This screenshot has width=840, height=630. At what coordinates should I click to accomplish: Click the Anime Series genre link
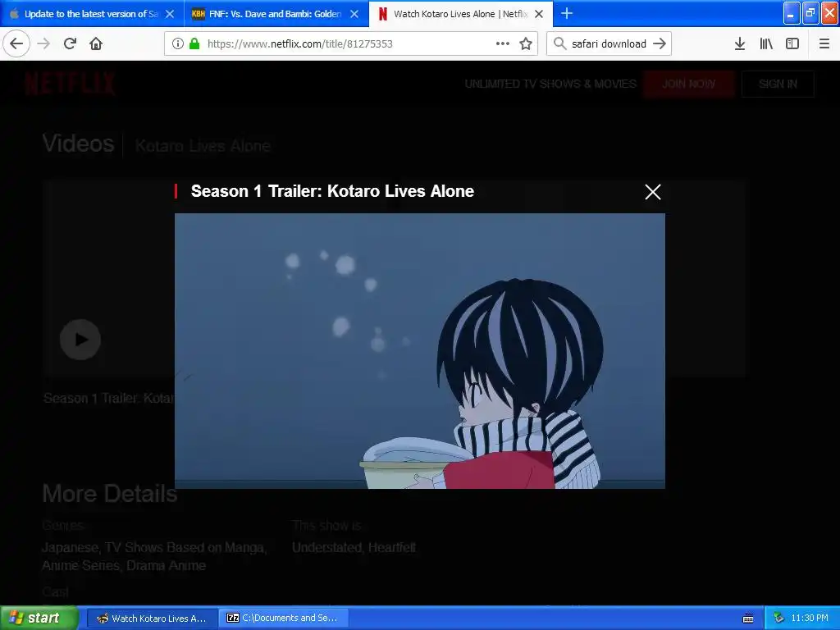(81, 566)
